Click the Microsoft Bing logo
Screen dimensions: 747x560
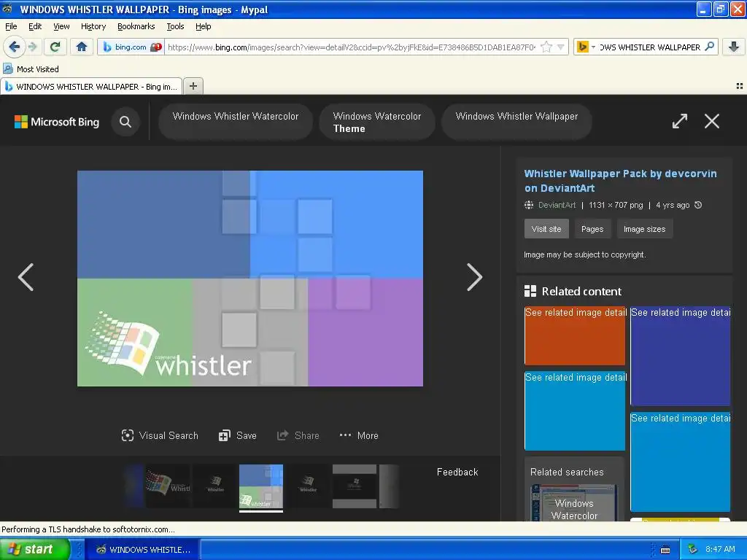coord(57,122)
